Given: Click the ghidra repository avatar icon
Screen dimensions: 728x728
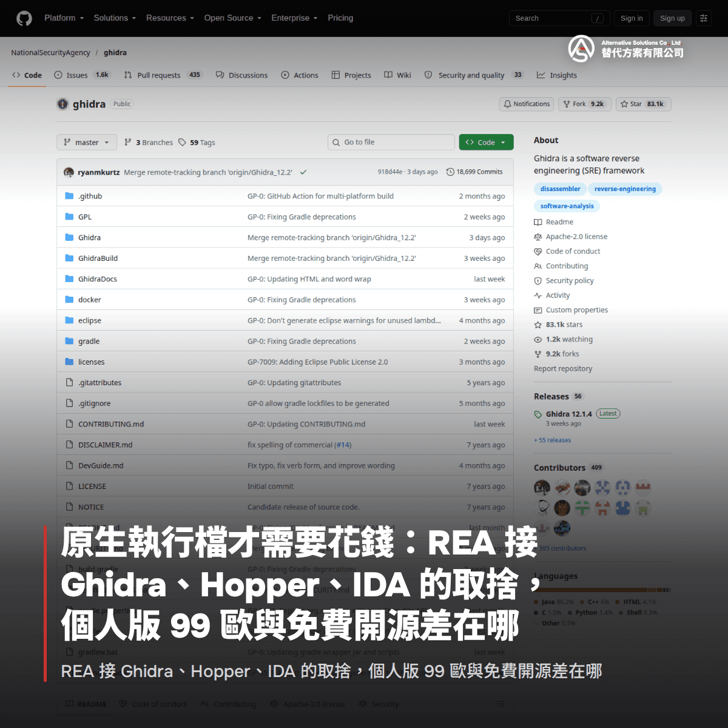Looking at the screenshot, I should click(x=62, y=104).
